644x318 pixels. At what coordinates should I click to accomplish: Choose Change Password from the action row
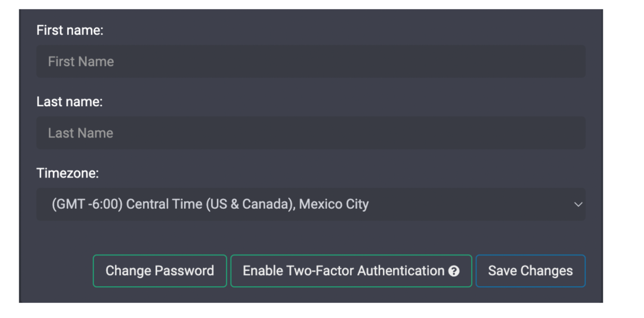coord(159,271)
